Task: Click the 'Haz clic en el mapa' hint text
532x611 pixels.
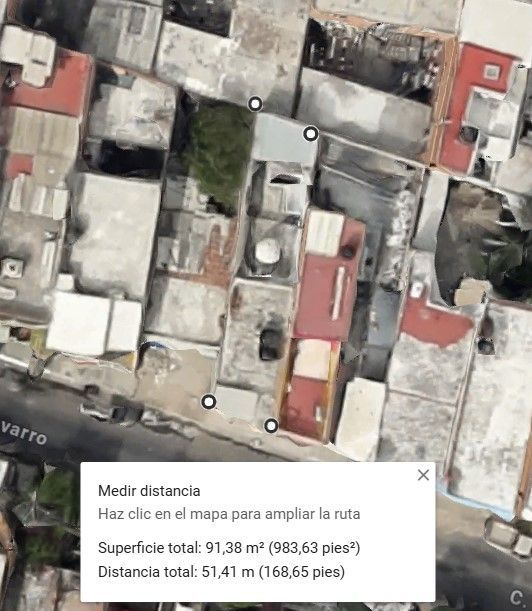Action: 229,514
